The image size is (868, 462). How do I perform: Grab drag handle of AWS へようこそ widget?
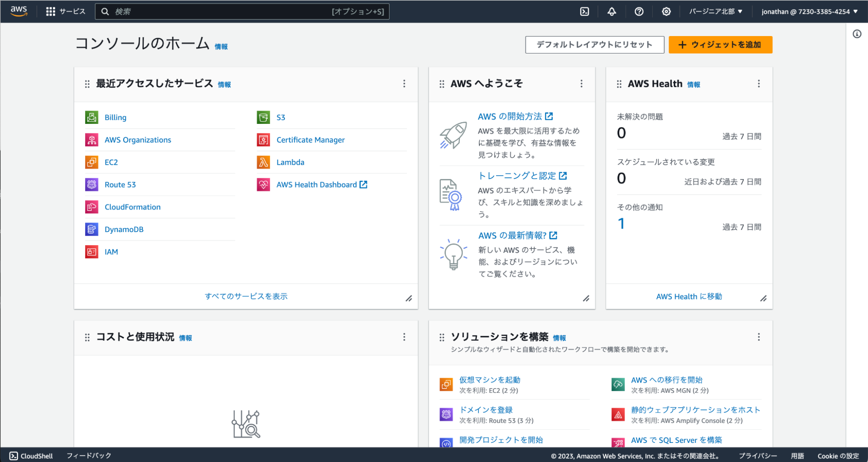(x=442, y=84)
